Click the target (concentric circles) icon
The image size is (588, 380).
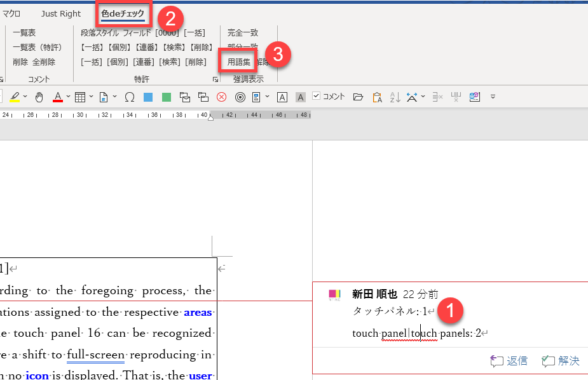[240, 97]
